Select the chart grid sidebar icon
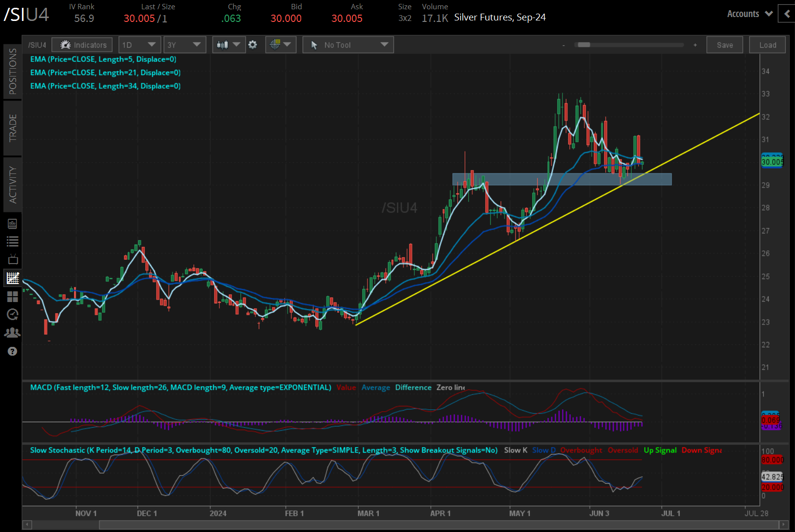The height and width of the screenshot is (532, 795). [13, 278]
